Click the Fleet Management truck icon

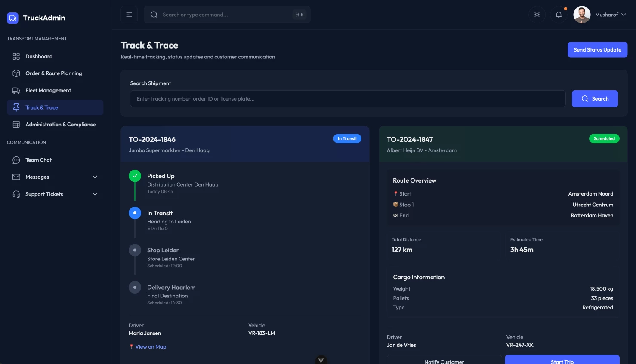point(16,90)
